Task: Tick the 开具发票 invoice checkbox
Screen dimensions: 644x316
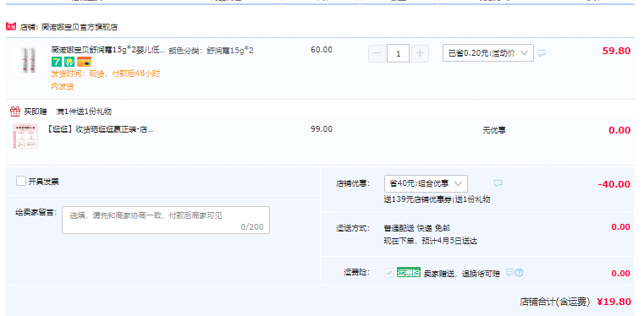Action: pyautogui.click(x=21, y=181)
